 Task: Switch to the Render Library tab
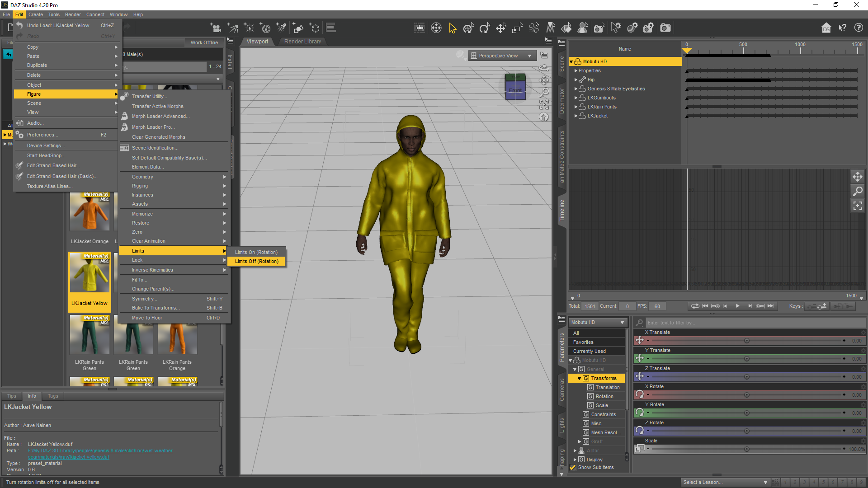[302, 42]
